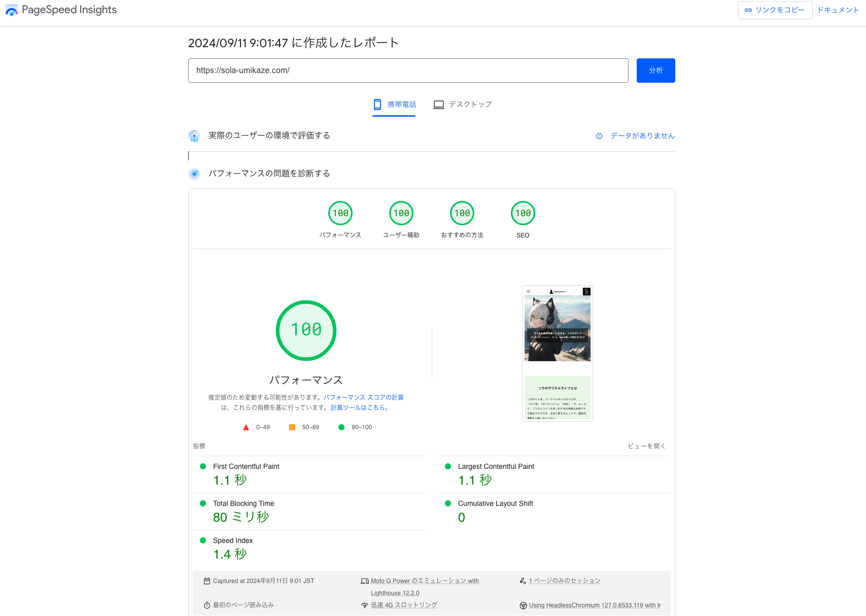This screenshot has width=866, height=616.
Task: Click the Using HeadlessChromium text
Action: (595, 605)
